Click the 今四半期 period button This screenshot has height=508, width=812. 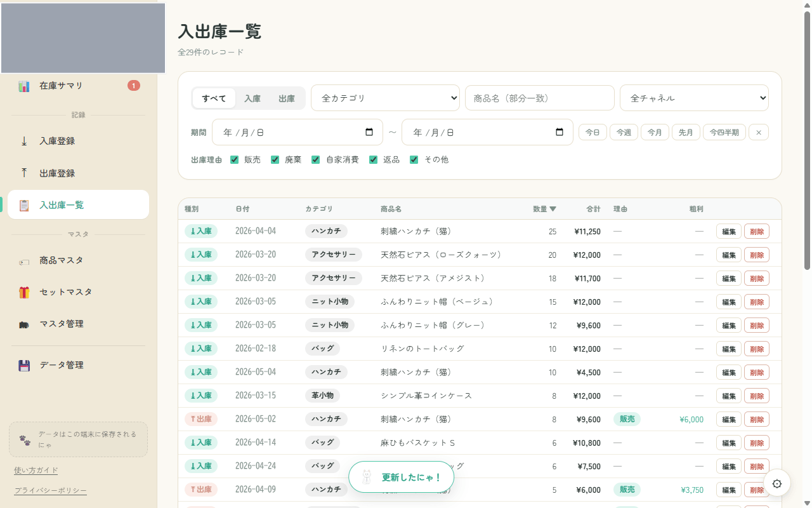coord(724,132)
